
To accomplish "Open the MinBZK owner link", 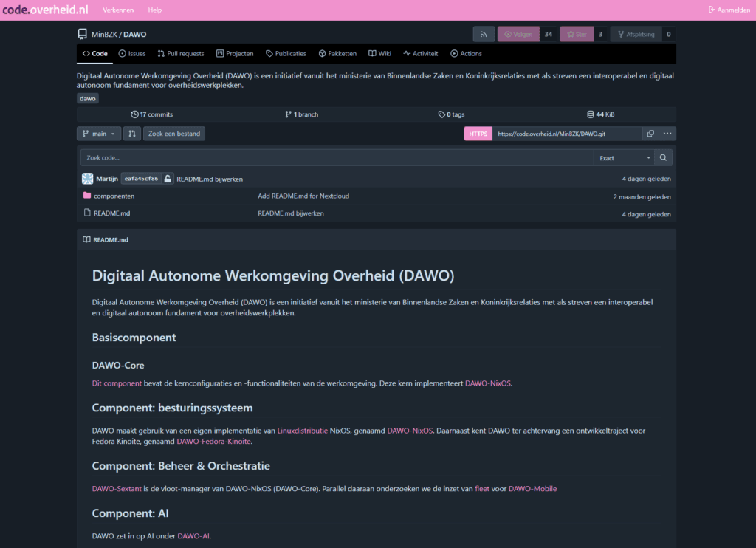I will [x=104, y=34].
